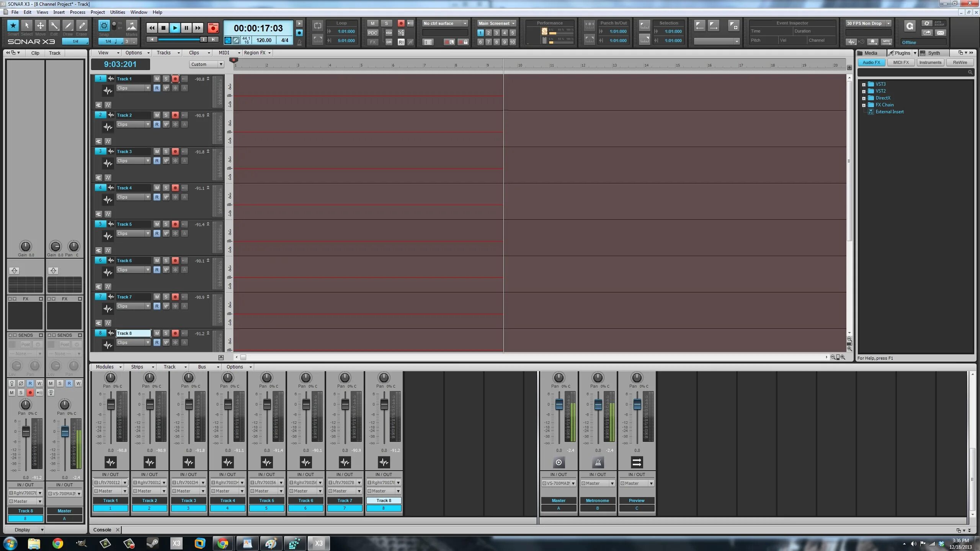
Task: Click the Track 1 volume fader in console
Action: tap(111, 404)
